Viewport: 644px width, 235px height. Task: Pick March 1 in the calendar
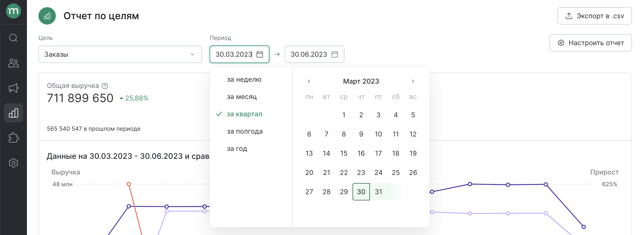(344, 115)
